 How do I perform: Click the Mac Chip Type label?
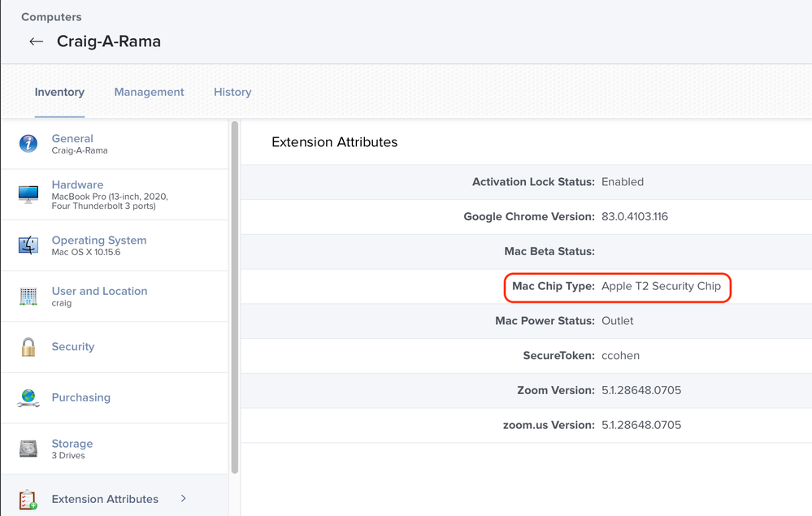pos(554,286)
